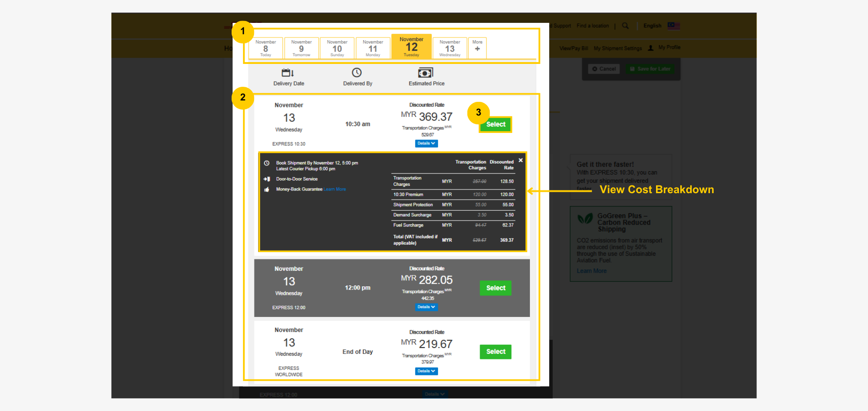Select the EXPRESS 12:00 service for MYR 282.05
Viewport: 868px width, 411px height.
496,288
